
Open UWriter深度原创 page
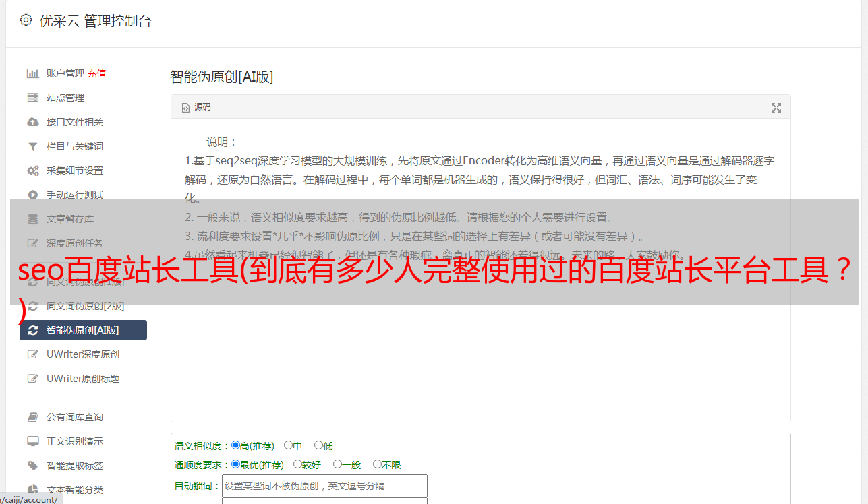pyautogui.click(x=83, y=354)
